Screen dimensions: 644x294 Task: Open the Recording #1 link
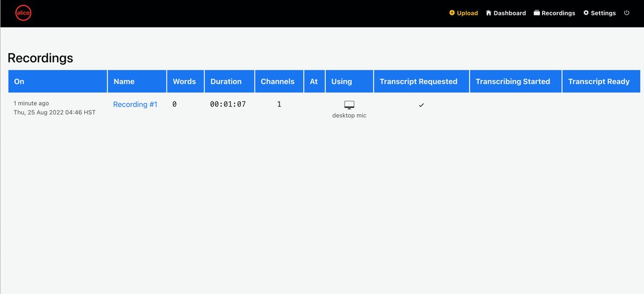point(135,105)
